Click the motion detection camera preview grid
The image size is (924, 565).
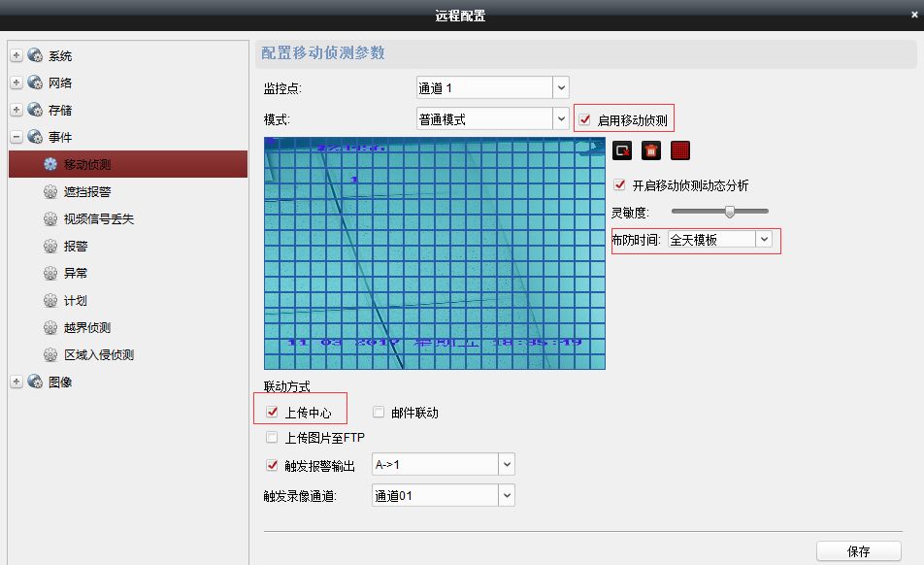(x=434, y=253)
